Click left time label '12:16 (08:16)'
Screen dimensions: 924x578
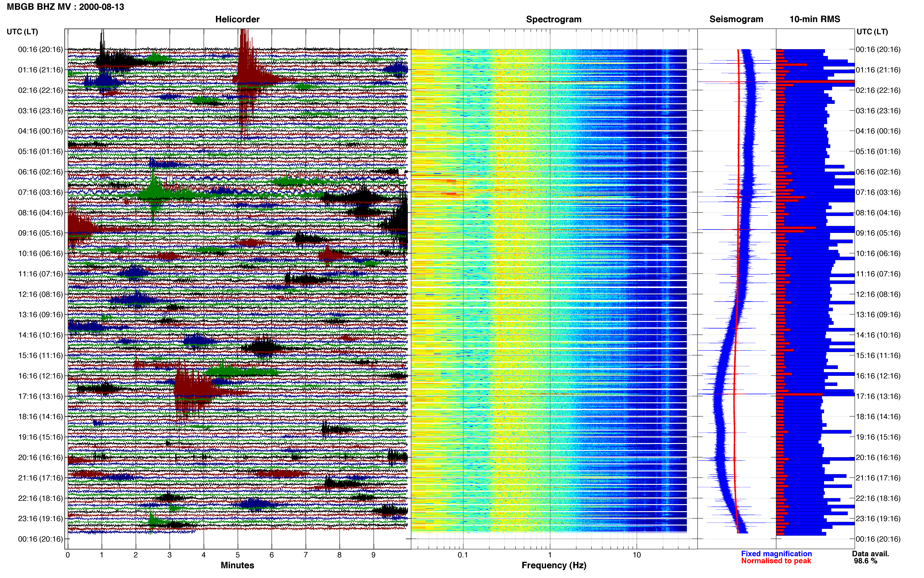[x=41, y=294]
